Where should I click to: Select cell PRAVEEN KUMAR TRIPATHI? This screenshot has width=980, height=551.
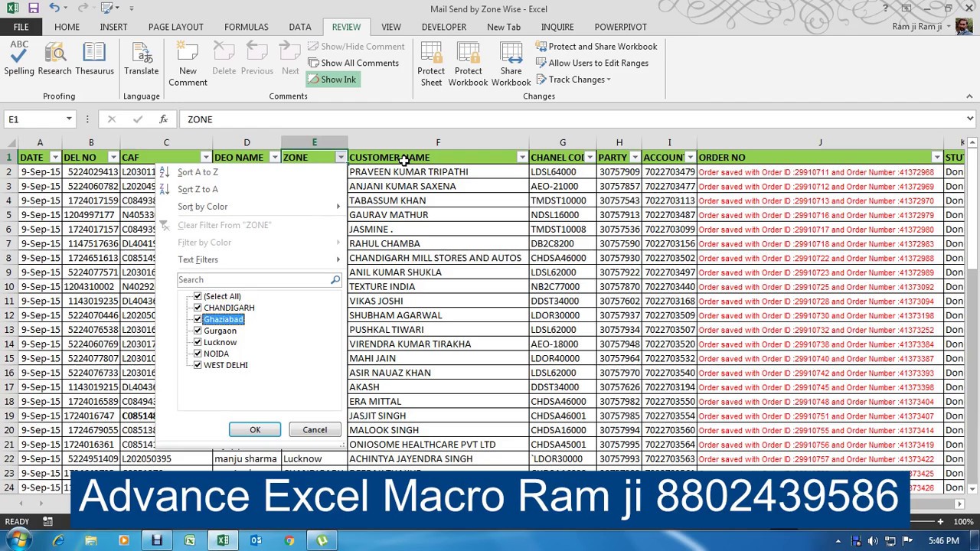438,172
